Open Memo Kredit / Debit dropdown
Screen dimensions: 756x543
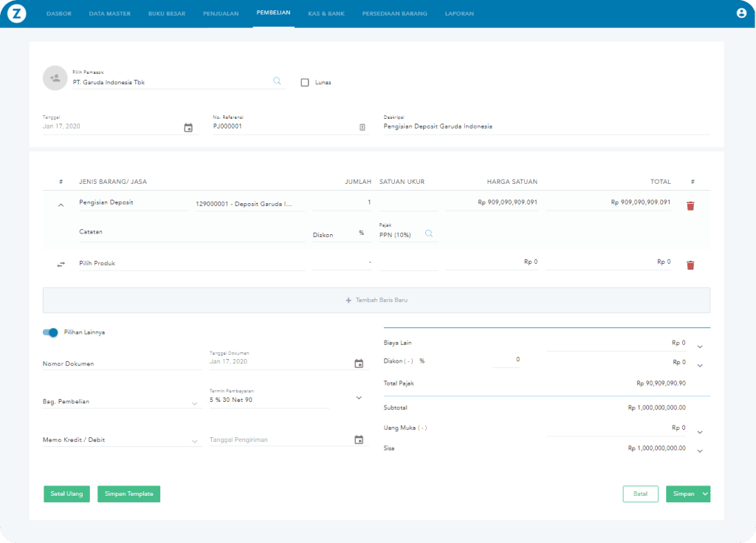pyautogui.click(x=195, y=441)
